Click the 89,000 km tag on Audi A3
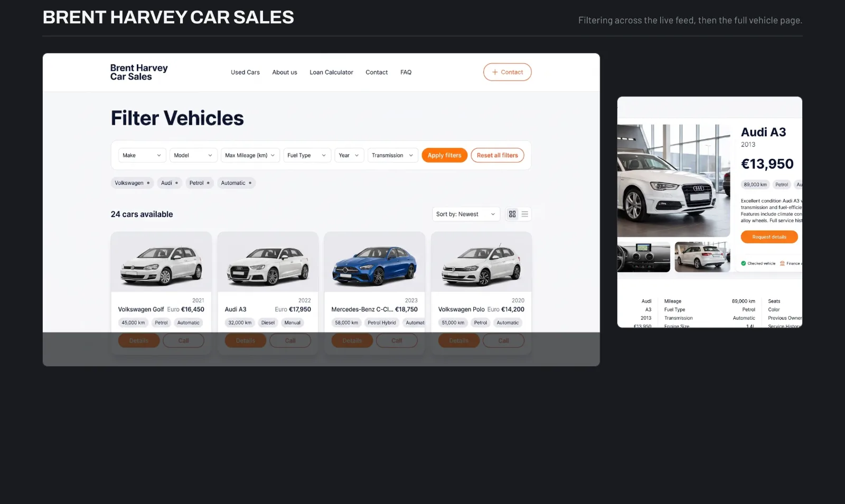The height and width of the screenshot is (504, 845). click(755, 185)
